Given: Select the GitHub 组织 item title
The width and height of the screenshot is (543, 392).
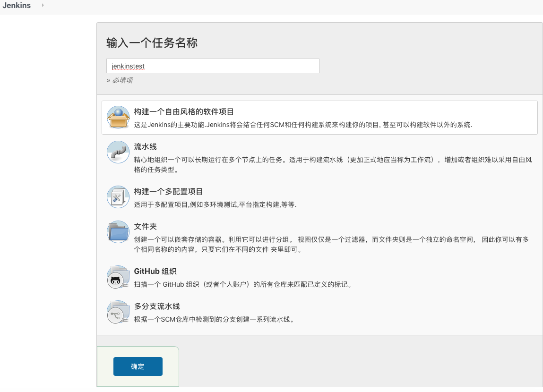Looking at the screenshot, I should pyautogui.click(x=155, y=271).
